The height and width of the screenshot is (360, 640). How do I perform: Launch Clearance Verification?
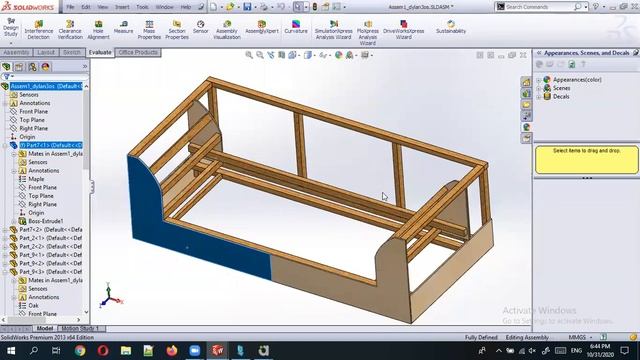[70, 29]
